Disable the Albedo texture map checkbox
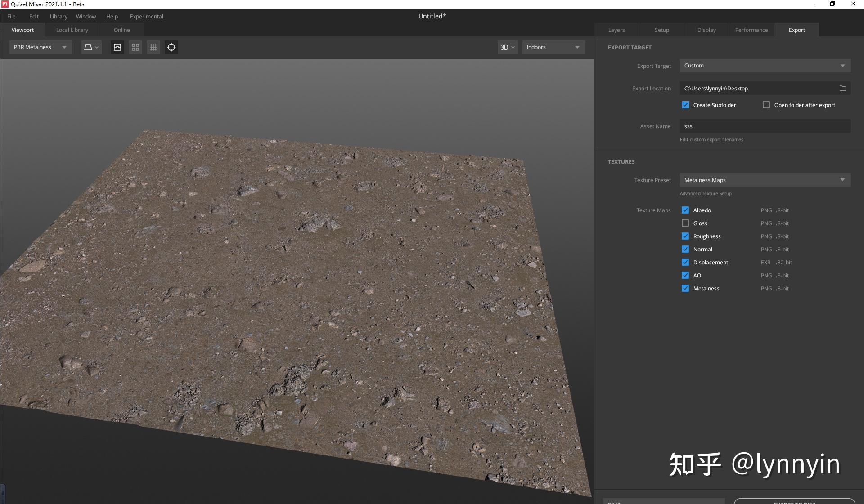864x504 pixels. pos(685,210)
